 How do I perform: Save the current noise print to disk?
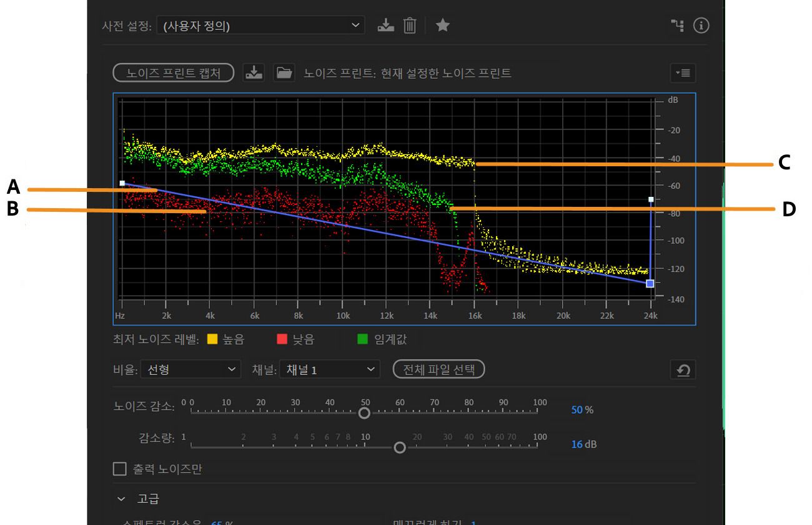[254, 72]
